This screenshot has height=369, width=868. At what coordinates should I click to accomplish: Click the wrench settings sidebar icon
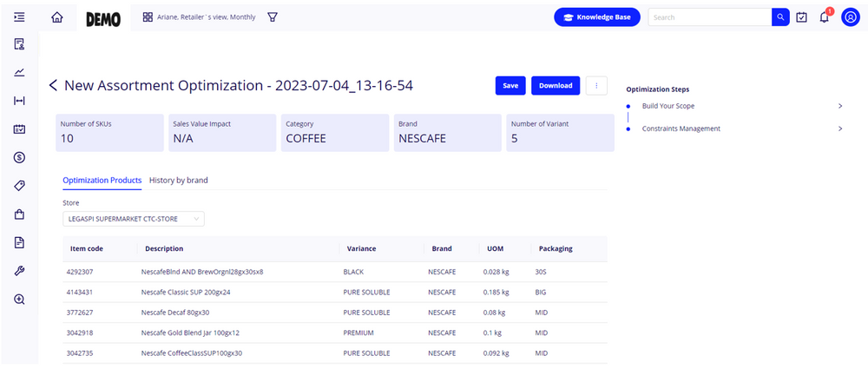point(19,271)
